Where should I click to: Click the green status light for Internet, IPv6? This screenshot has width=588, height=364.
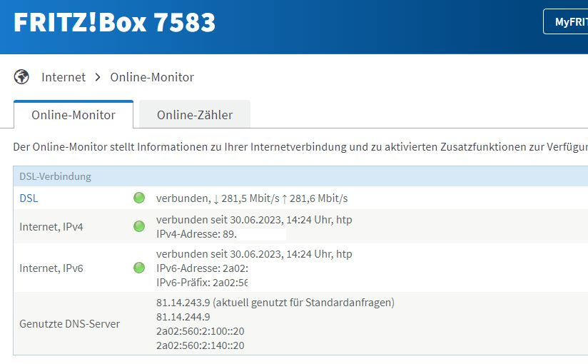click(139, 268)
